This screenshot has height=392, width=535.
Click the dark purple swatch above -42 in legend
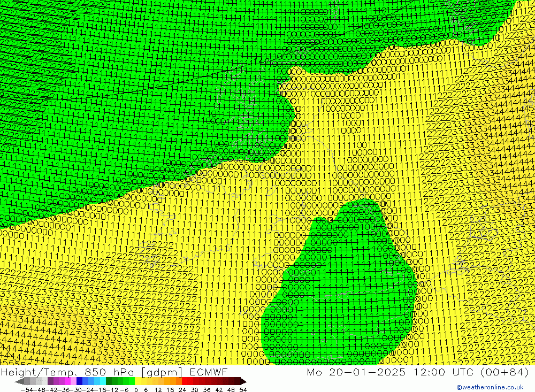50,381
